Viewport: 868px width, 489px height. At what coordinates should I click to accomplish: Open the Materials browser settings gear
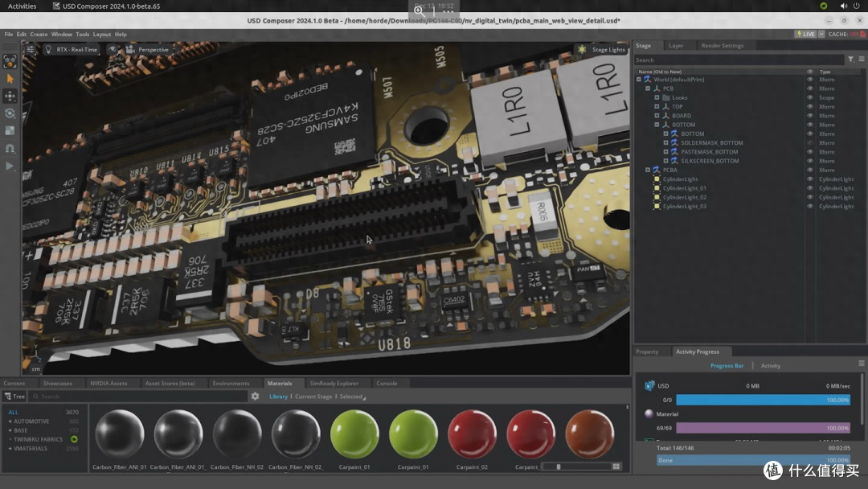pyautogui.click(x=256, y=397)
